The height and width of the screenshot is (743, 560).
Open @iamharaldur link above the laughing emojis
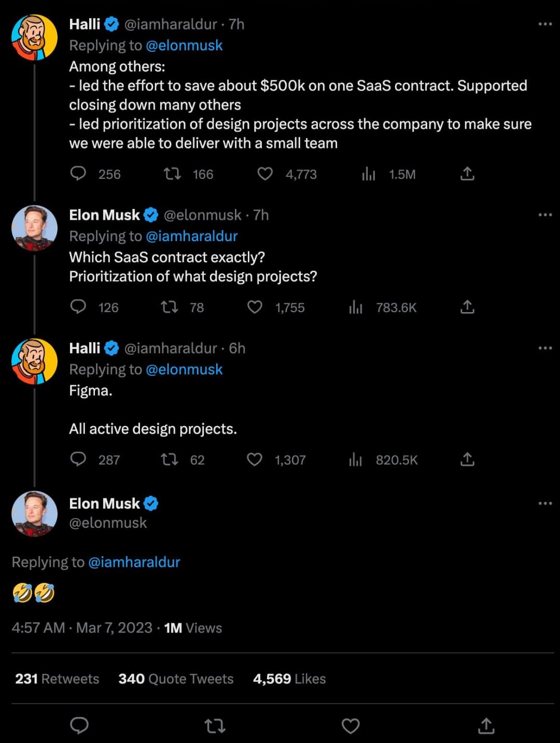coord(134,562)
